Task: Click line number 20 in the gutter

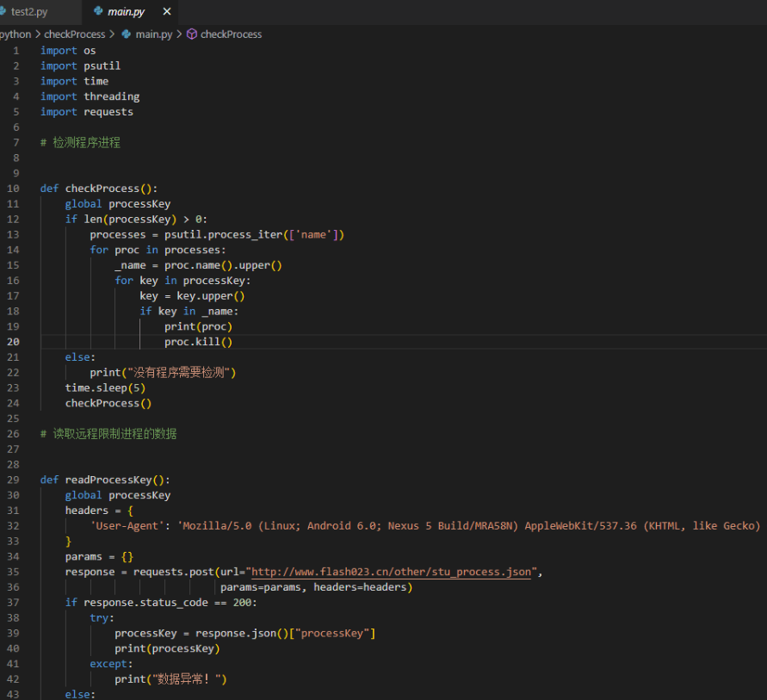Action: pos(13,342)
